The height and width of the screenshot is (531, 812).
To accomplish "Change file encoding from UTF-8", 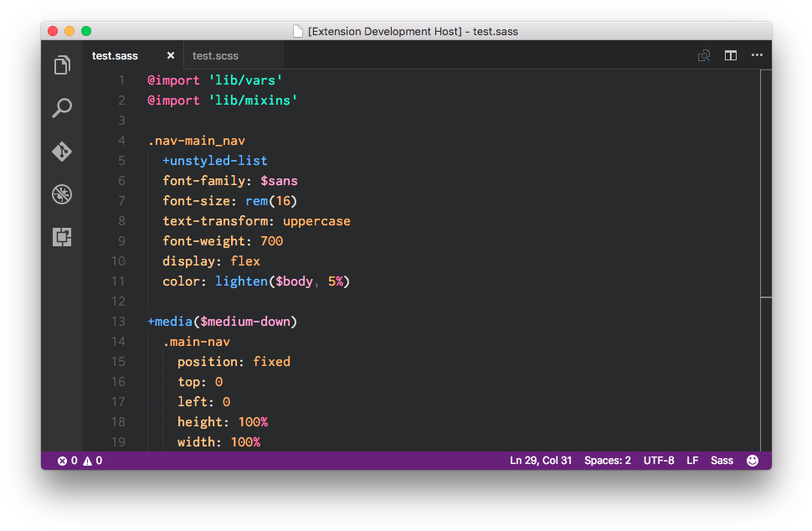I will [659, 460].
